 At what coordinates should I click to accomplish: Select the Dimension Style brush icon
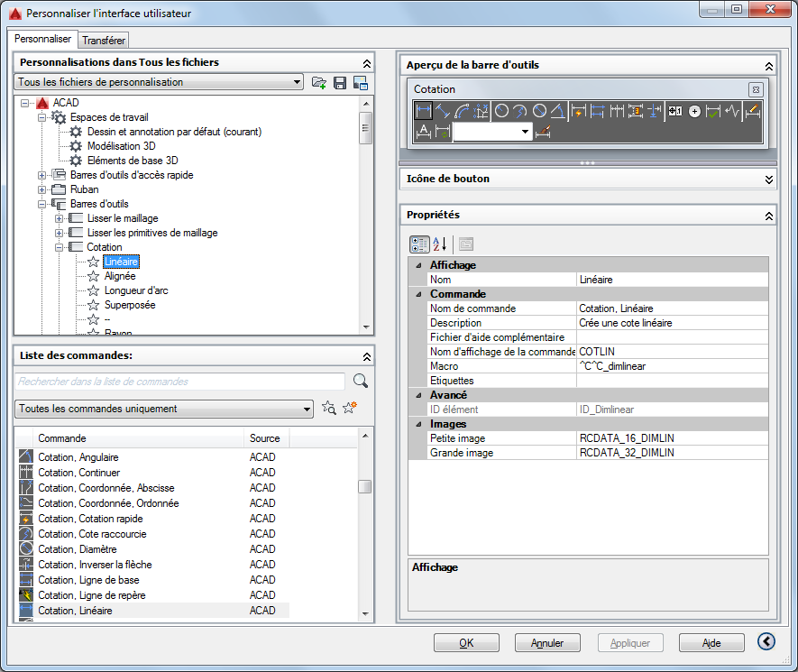(x=543, y=132)
